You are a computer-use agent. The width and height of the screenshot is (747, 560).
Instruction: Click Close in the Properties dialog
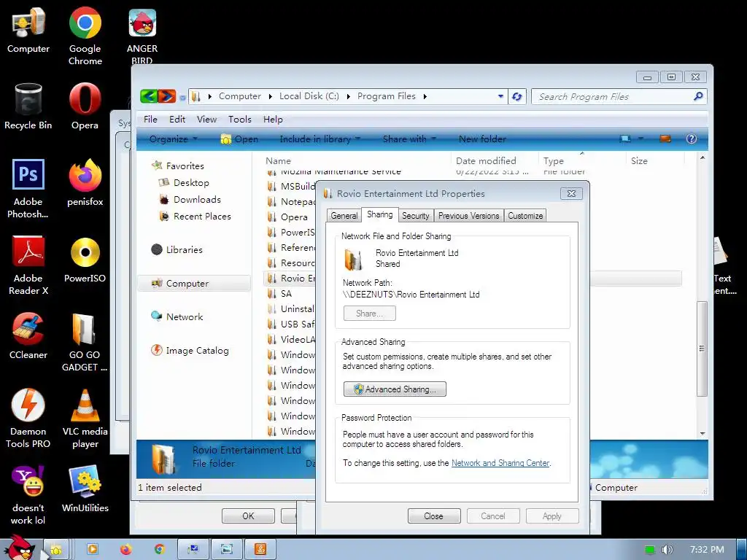pyautogui.click(x=434, y=516)
